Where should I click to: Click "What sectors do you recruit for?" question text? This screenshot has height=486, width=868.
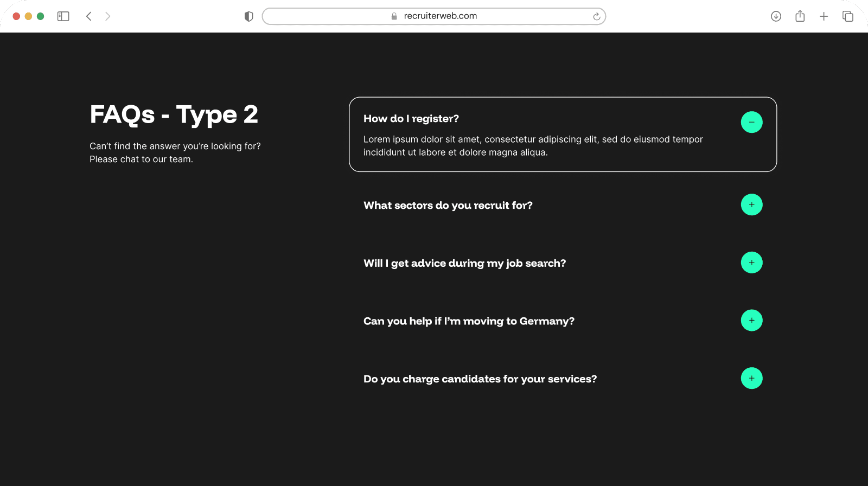coord(448,206)
